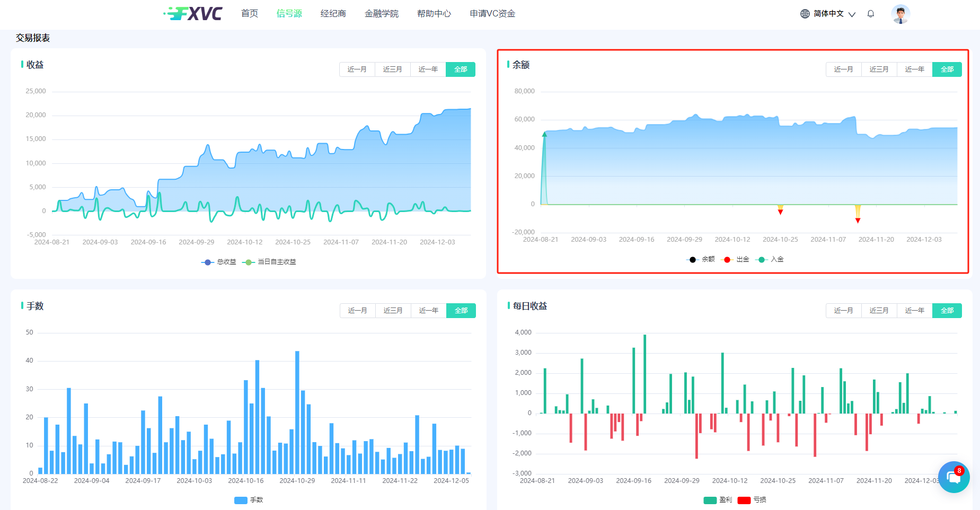Viewport: 980px width, 510px height.
Task: Select 近一月 in the 每日收益 chart
Action: [844, 311]
